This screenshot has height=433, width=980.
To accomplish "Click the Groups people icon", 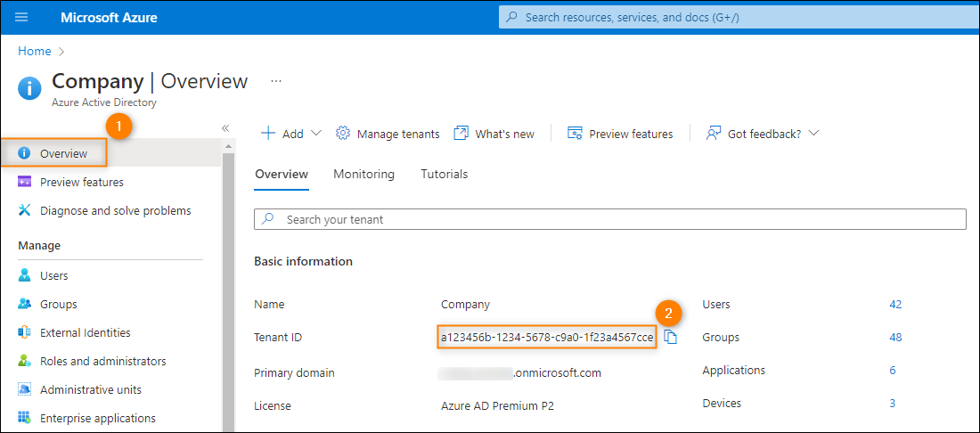I will pyautogui.click(x=24, y=304).
